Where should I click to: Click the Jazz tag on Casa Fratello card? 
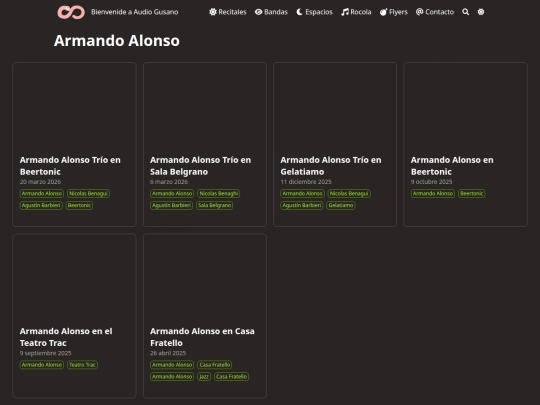click(x=204, y=376)
